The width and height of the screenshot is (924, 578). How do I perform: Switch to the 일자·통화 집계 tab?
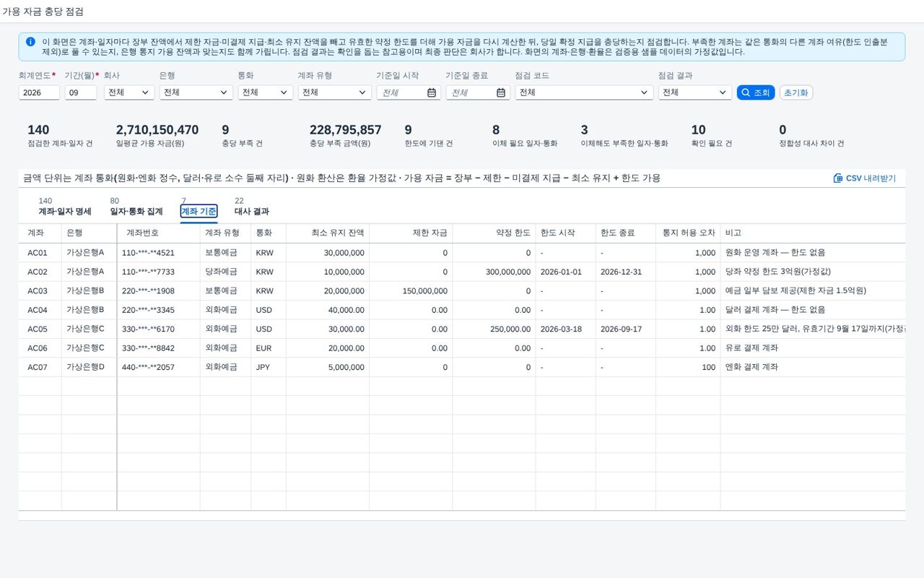(x=136, y=212)
